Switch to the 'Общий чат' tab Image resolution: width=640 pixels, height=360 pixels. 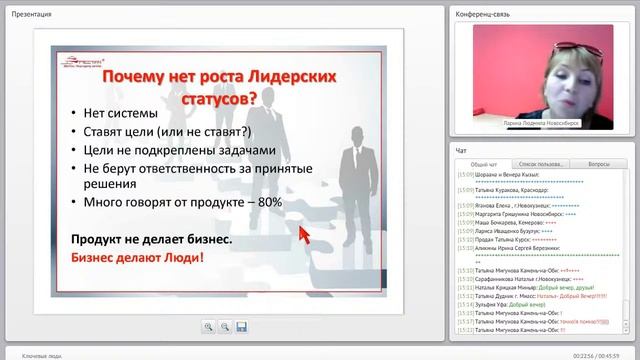484,164
